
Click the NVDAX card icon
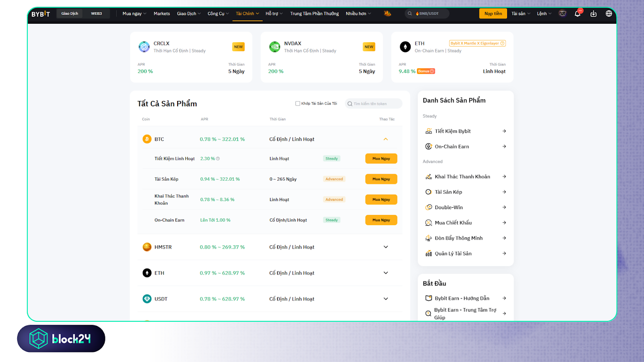coord(275,47)
